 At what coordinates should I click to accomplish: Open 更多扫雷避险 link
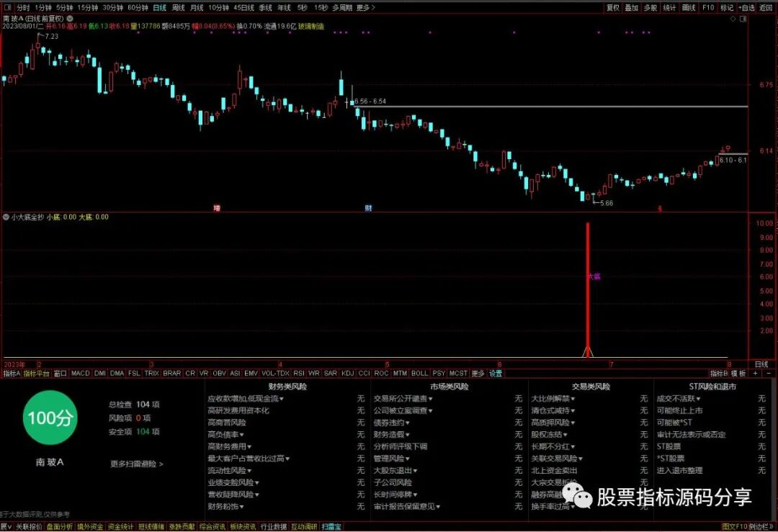tap(136, 464)
